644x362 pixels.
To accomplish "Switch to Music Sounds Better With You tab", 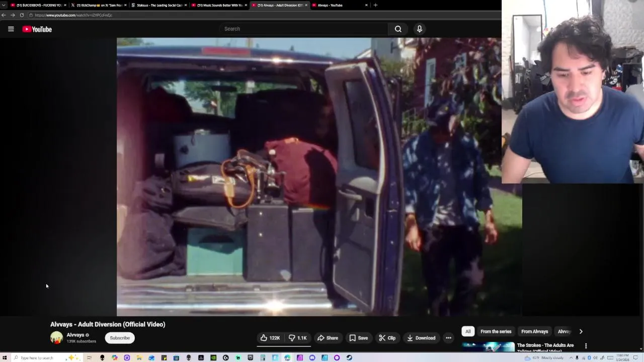I will click(219, 5).
